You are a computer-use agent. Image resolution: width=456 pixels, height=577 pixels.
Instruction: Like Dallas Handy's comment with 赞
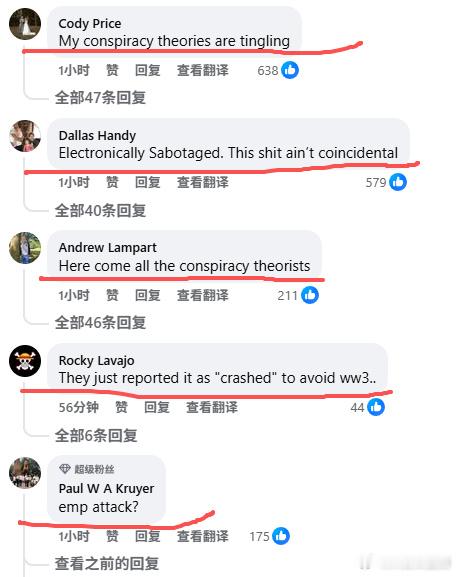coord(112,182)
